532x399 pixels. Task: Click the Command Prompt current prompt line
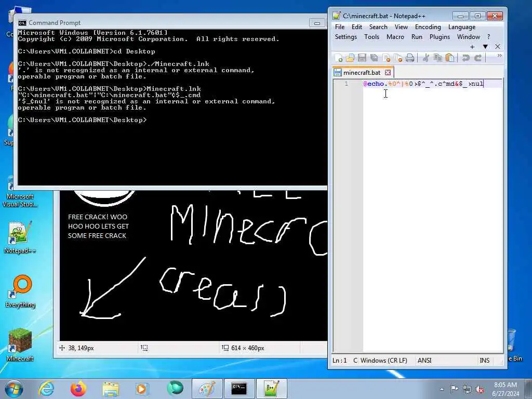[83, 120]
